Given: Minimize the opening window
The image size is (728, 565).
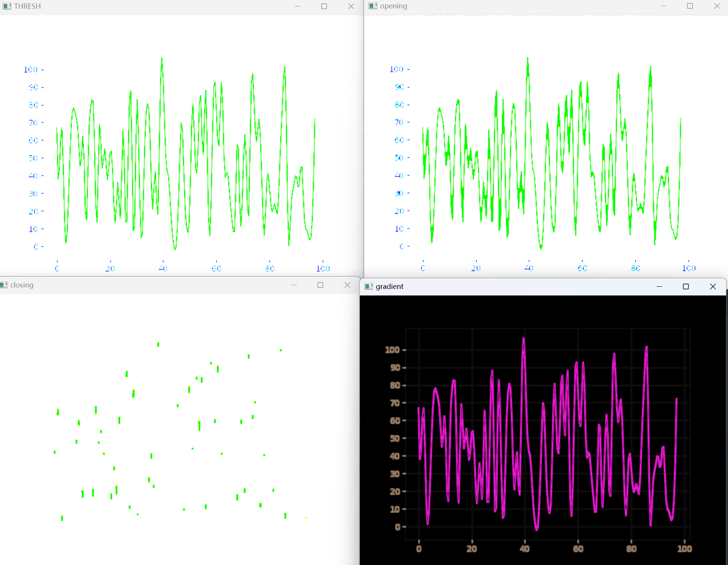Looking at the screenshot, I should pyautogui.click(x=664, y=6).
